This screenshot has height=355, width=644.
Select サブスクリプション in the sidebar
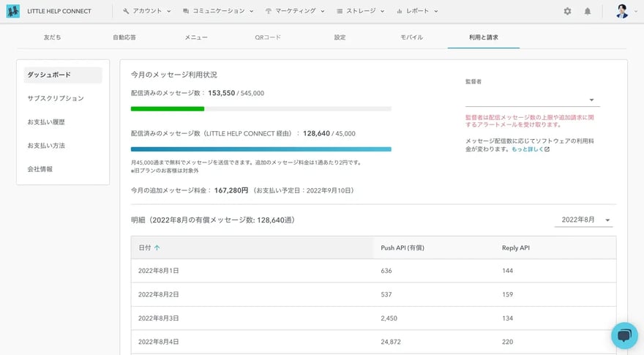[56, 98]
